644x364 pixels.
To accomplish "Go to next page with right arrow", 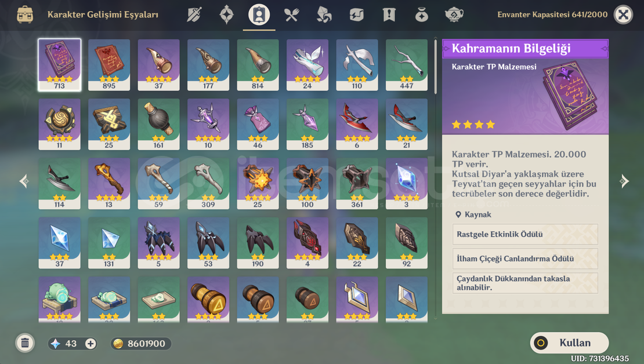I will [x=624, y=181].
